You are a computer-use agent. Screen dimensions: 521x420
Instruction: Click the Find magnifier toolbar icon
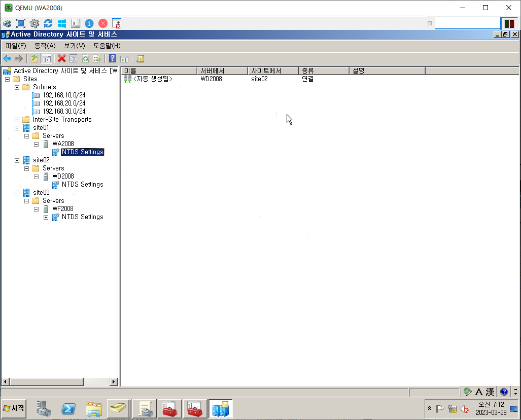pyautogui.click(x=140, y=59)
